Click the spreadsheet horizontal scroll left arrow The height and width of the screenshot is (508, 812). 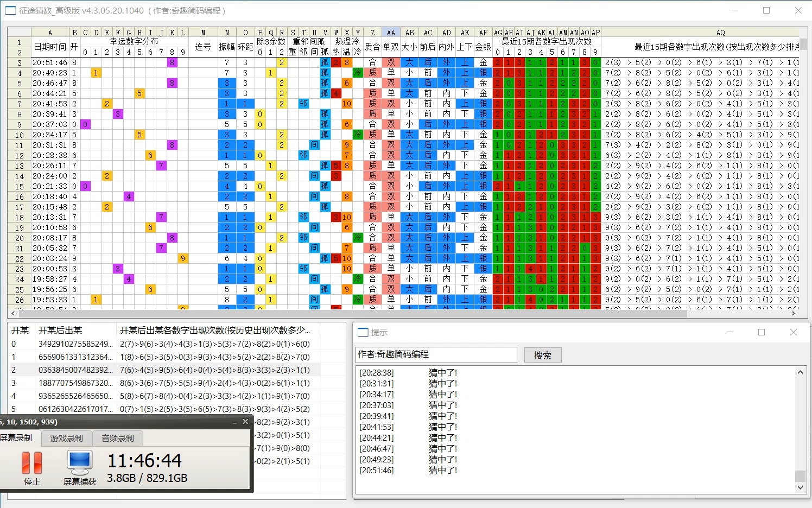(12, 313)
